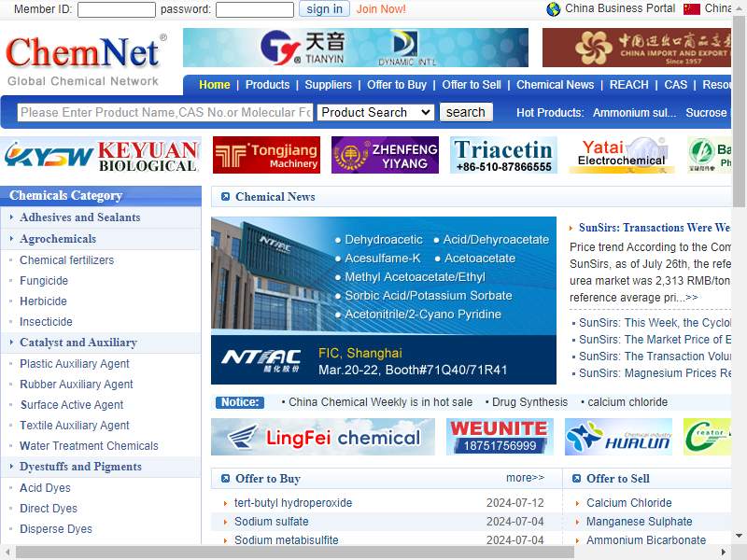The height and width of the screenshot is (560, 747).
Task: Open the Surface Active Agent subcategory
Action: [x=72, y=405]
